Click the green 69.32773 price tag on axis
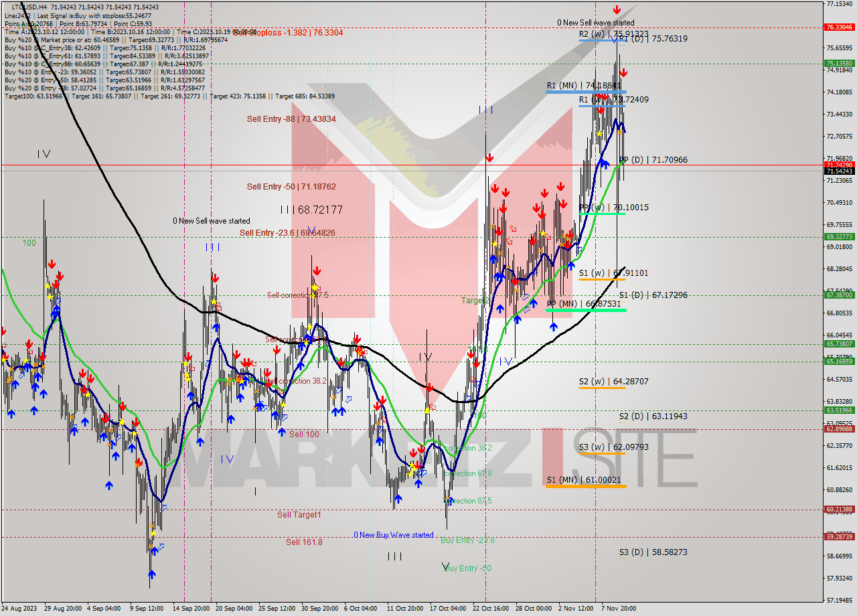The image size is (857, 616). click(x=840, y=236)
